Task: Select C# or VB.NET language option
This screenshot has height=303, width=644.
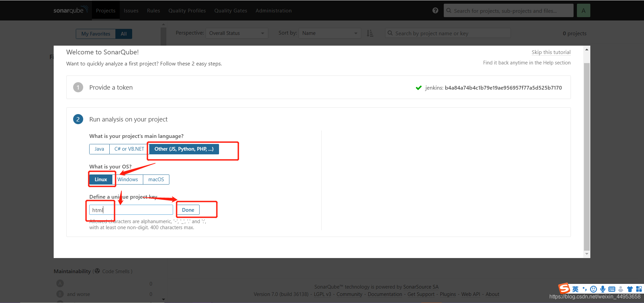Action: [129, 149]
